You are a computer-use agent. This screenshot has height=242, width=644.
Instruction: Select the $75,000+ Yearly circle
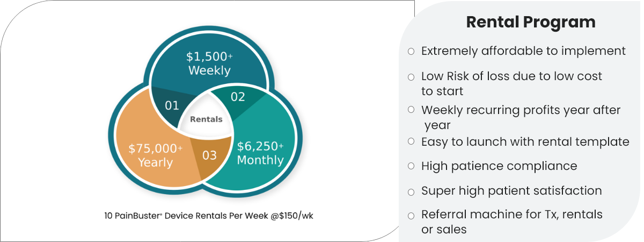pos(155,155)
